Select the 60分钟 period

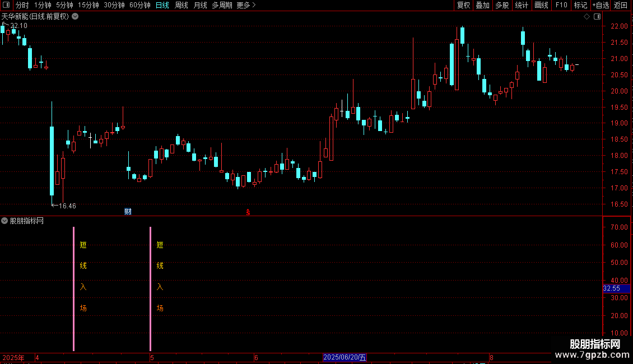tap(139, 5)
